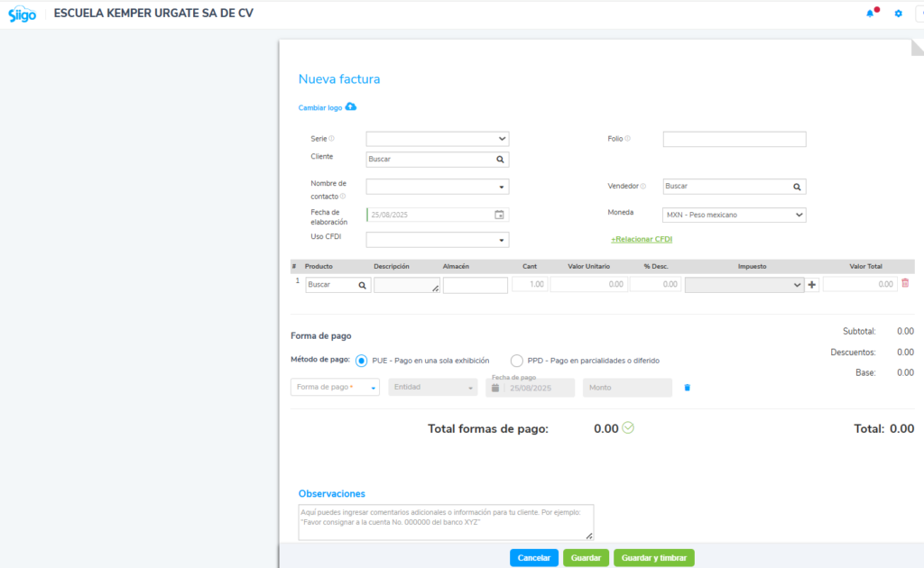This screenshot has height=568, width=924.
Task: Remove payment row with blue trash icon
Action: (x=687, y=388)
